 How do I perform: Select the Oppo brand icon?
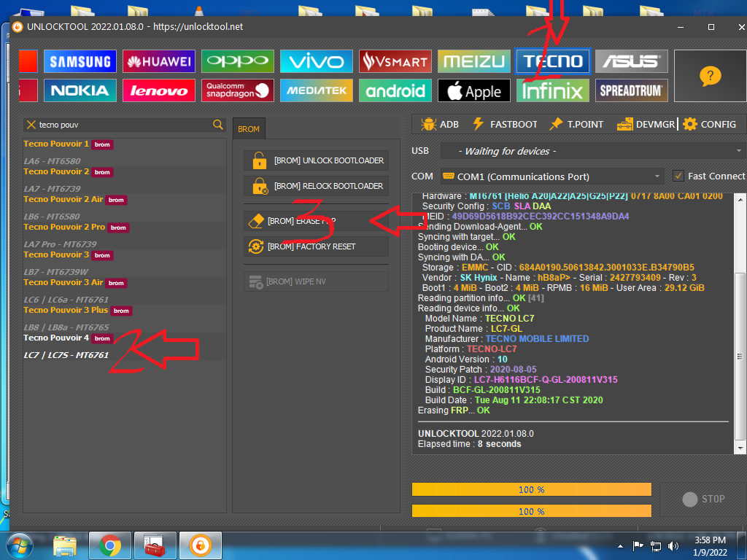pos(238,61)
